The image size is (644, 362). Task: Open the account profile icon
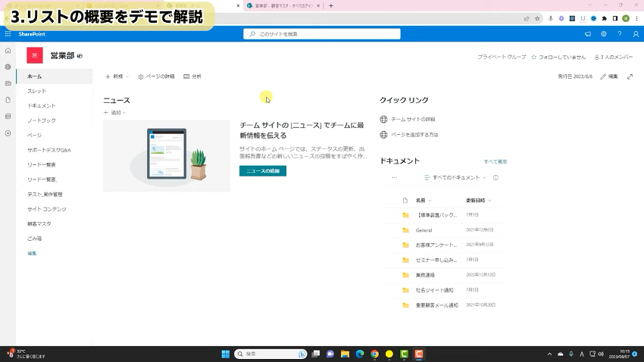[x=636, y=34]
